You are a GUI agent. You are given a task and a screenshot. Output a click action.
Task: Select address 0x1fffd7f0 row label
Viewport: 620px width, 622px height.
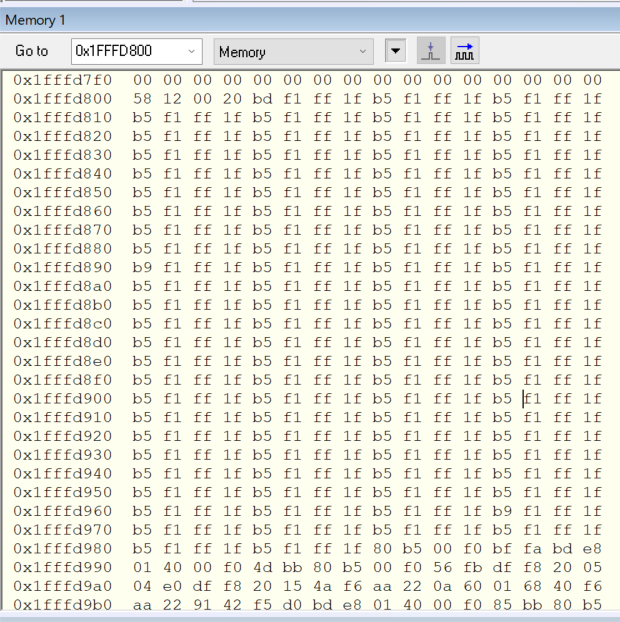pyautogui.click(x=62, y=80)
